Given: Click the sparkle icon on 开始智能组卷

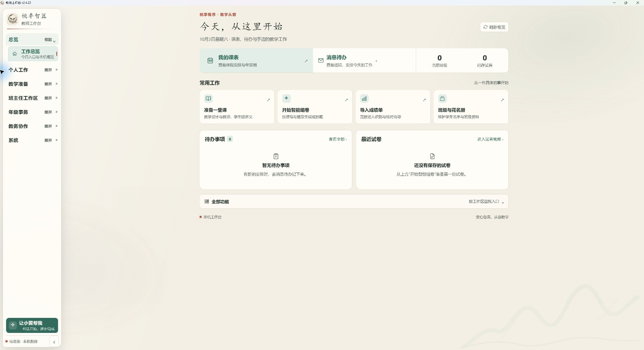Looking at the screenshot, I should (x=286, y=99).
